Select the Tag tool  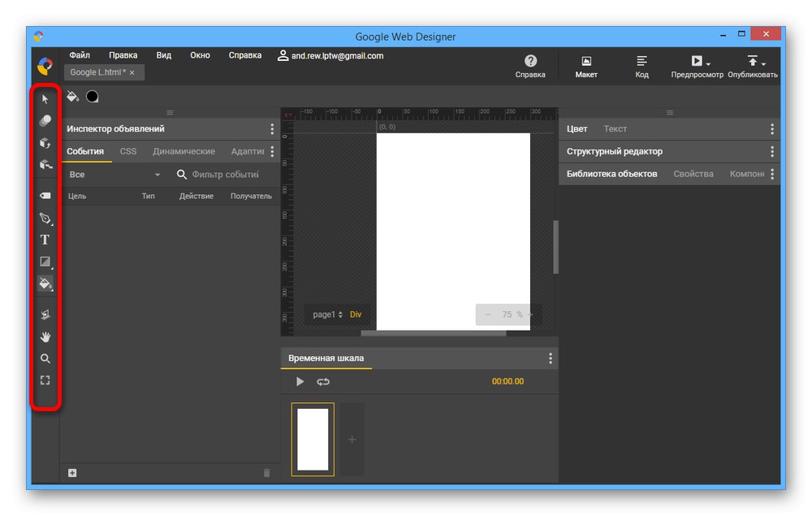point(45,196)
